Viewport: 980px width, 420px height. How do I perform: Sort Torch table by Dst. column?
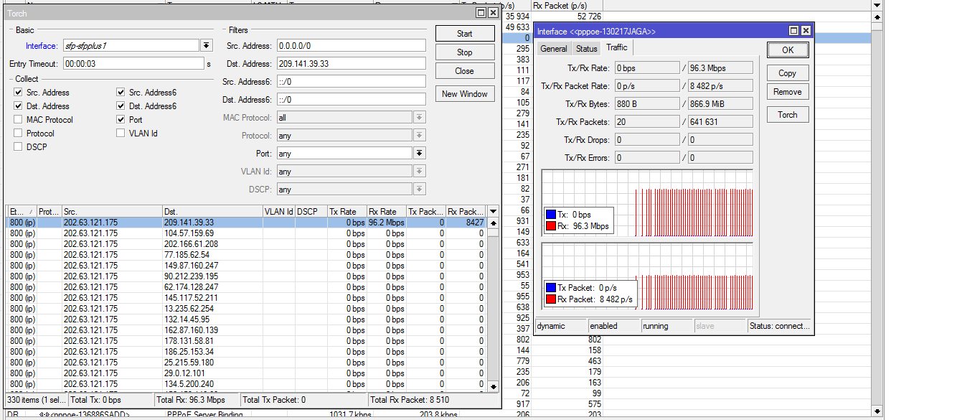point(212,211)
